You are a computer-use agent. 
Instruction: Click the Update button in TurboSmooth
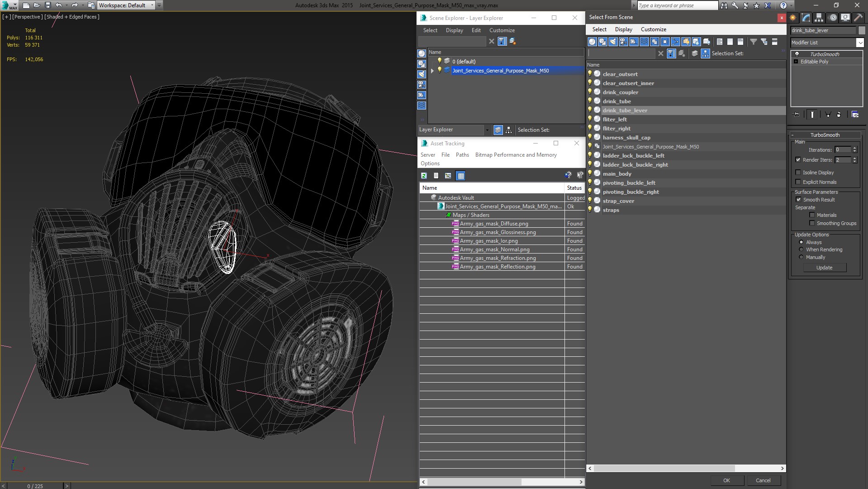point(824,268)
